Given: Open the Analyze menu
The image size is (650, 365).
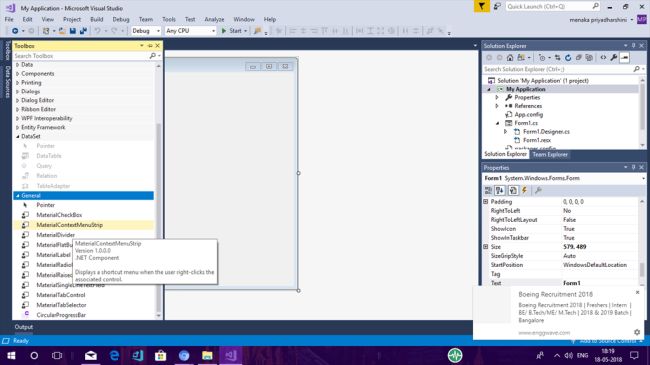Looking at the screenshot, I should [214, 19].
